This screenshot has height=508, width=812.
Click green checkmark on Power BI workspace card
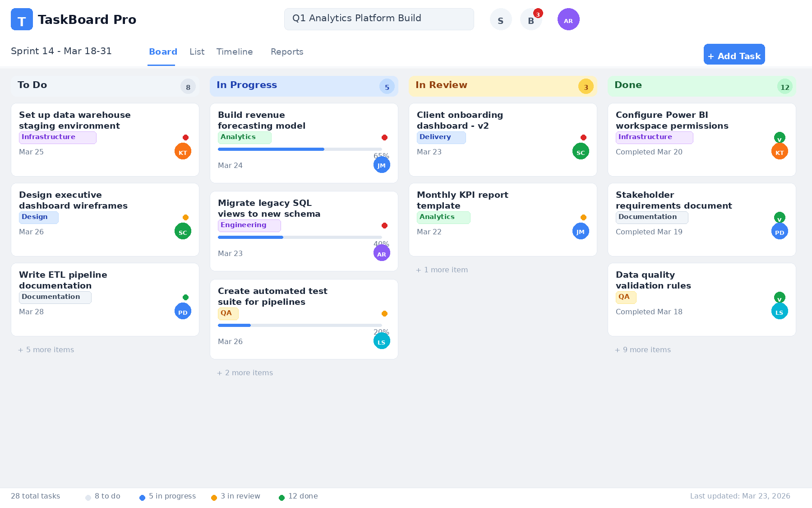tap(780, 138)
